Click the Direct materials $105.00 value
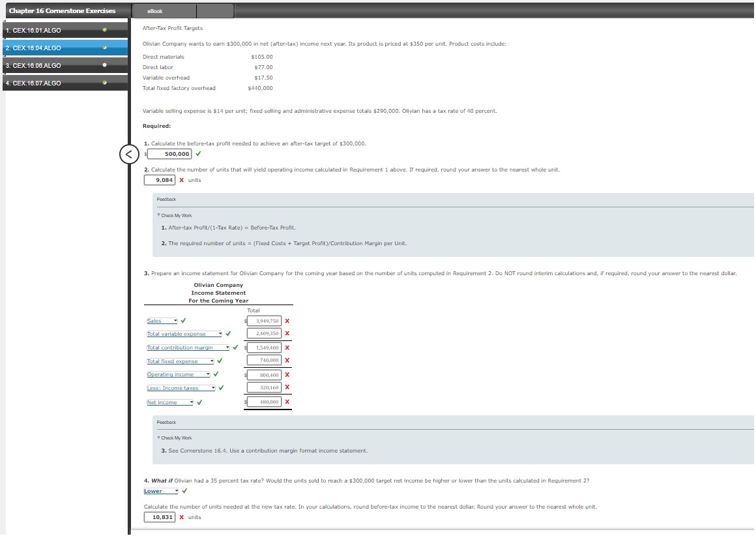756x536 pixels. pos(262,57)
